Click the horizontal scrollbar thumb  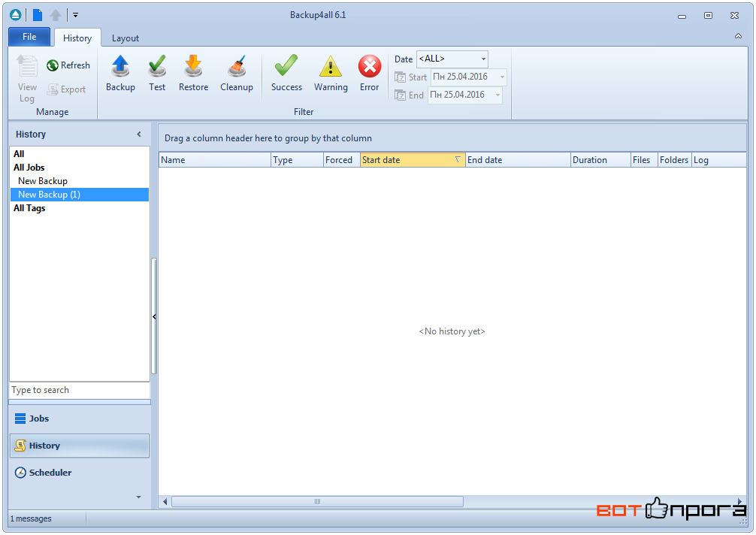click(x=317, y=502)
